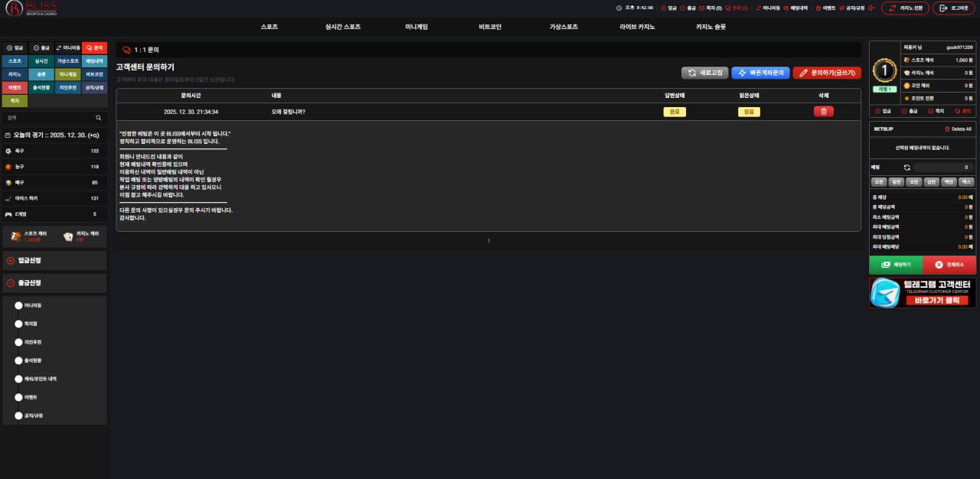Click the 로그아웃 button
The width and height of the screenshot is (980, 479).
pyautogui.click(x=953, y=8)
